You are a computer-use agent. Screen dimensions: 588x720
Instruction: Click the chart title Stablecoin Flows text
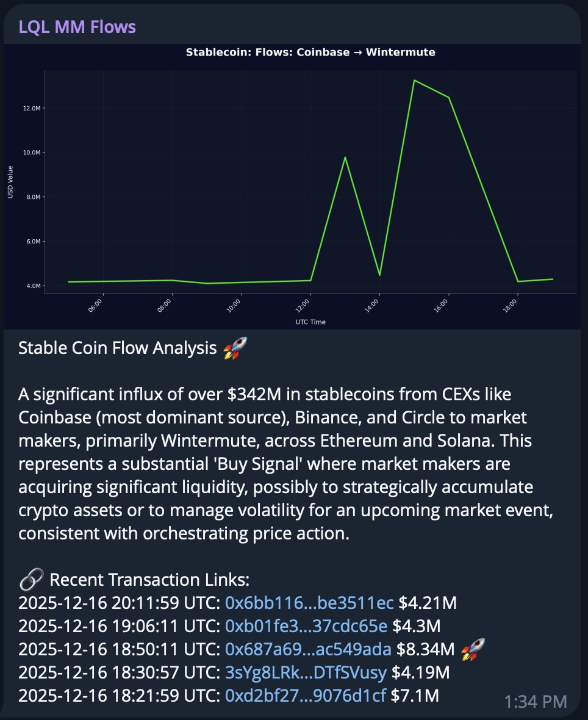click(310, 52)
